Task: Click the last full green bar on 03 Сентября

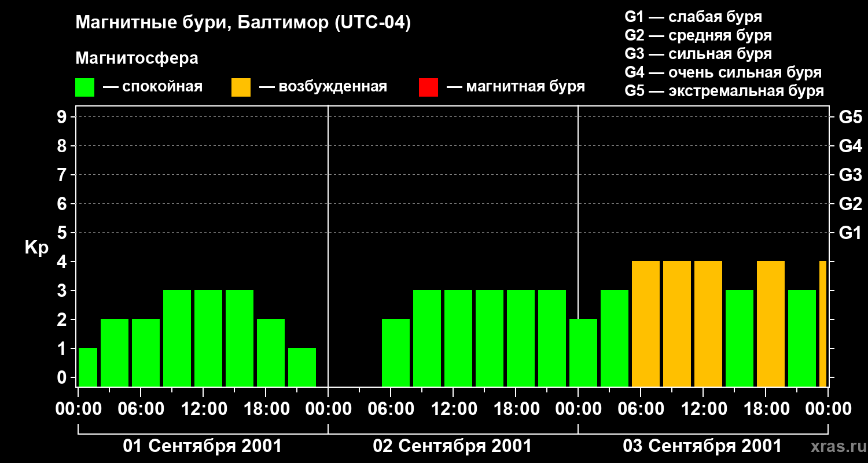Action: pos(802,338)
